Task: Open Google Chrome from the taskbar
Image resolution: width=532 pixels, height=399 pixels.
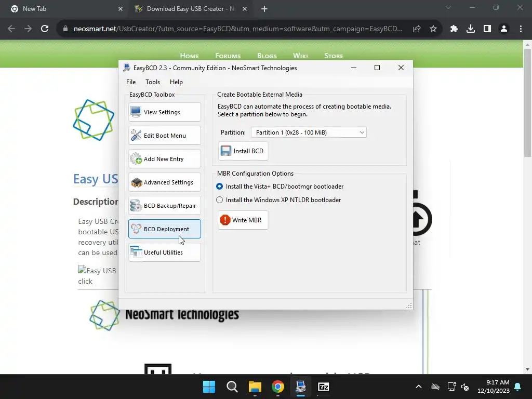Action: [x=278, y=387]
